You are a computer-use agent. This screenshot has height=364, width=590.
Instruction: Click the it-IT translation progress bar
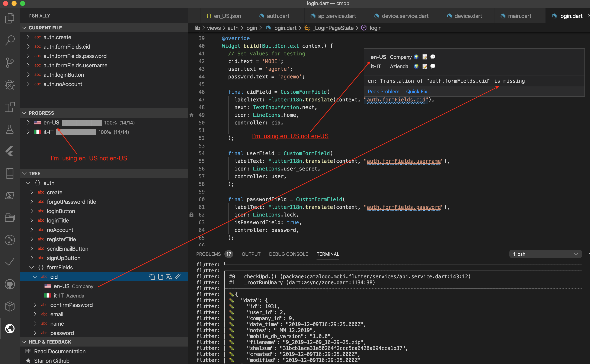pos(76,132)
